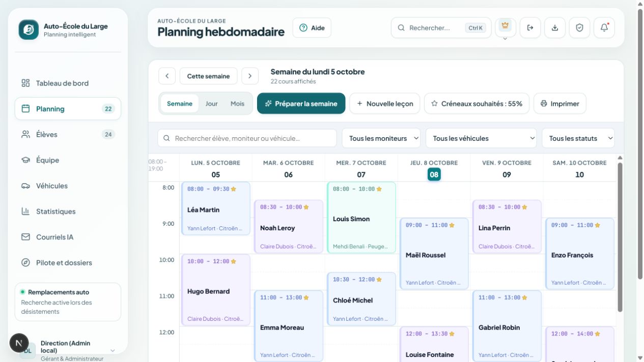Go to Élèves page

pos(68,134)
